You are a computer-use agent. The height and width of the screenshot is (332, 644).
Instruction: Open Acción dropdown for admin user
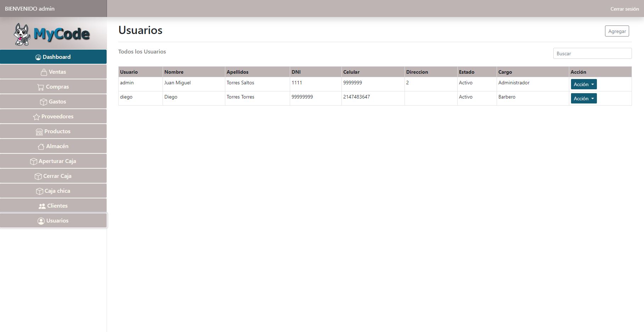pos(583,84)
